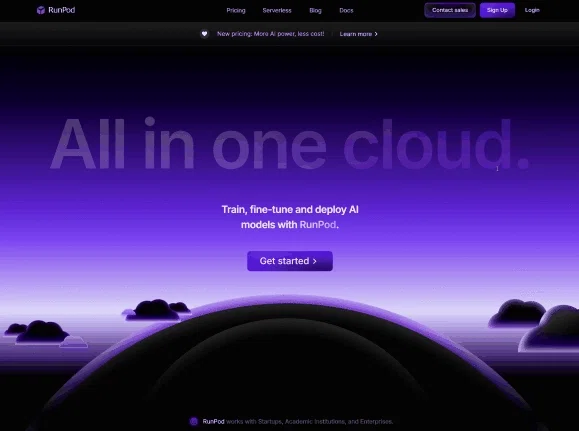Click the heart icon in the announcement bar
The width and height of the screenshot is (579, 431).
[204, 34]
